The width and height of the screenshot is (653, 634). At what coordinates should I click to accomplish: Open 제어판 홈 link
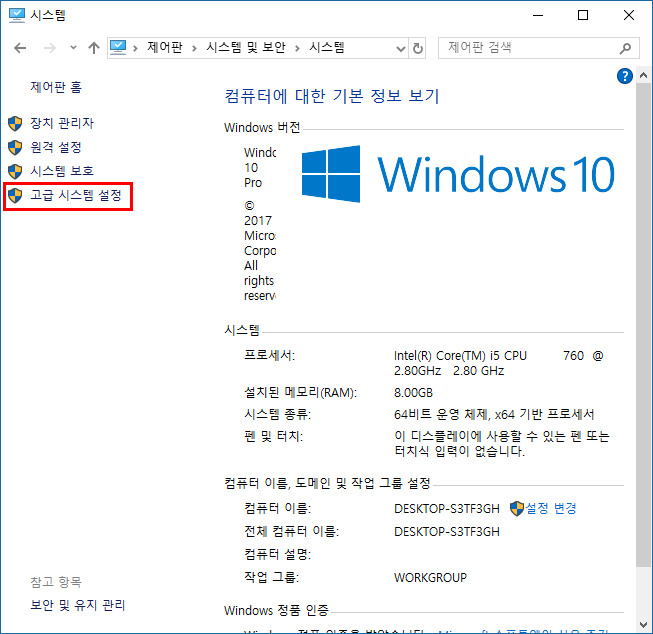point(56,87)
